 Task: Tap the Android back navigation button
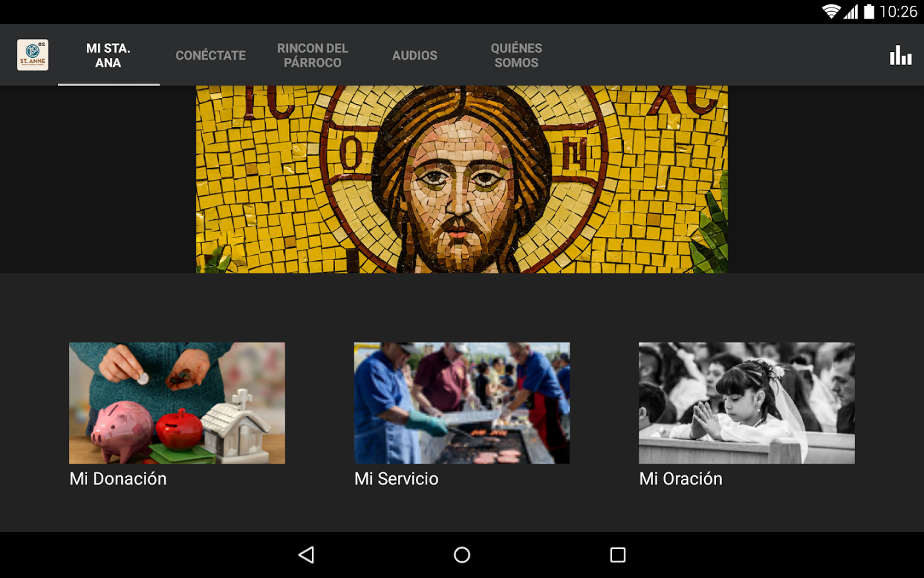tap(307, 555)
